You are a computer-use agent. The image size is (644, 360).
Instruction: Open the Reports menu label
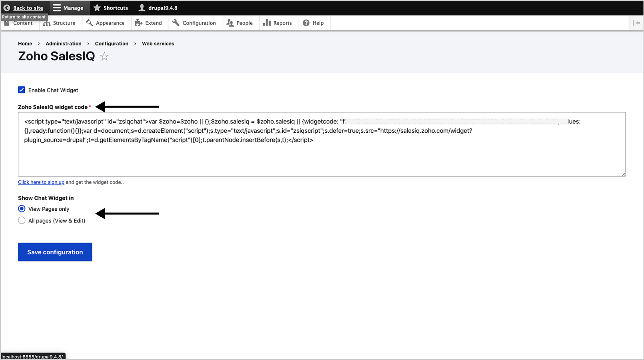(x=283, y=23)
